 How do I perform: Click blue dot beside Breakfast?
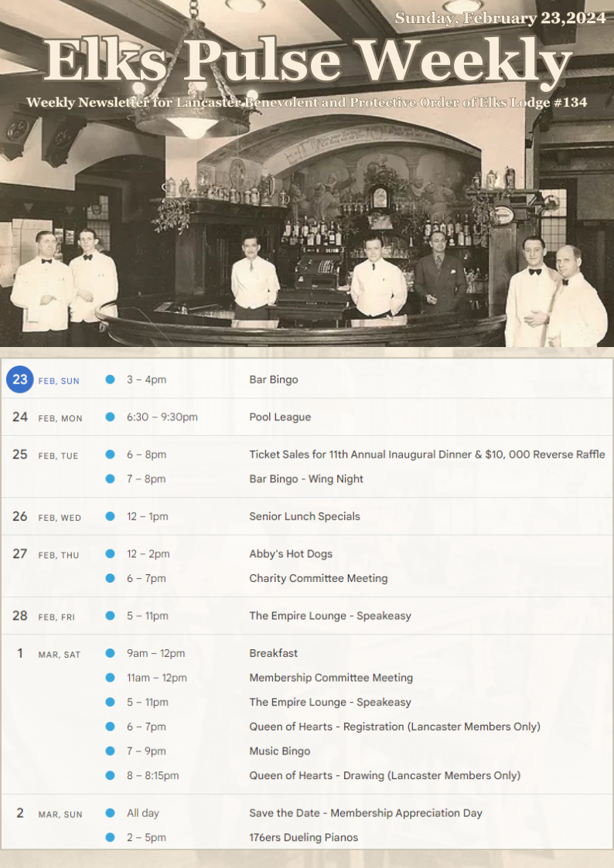coord(110,653)
